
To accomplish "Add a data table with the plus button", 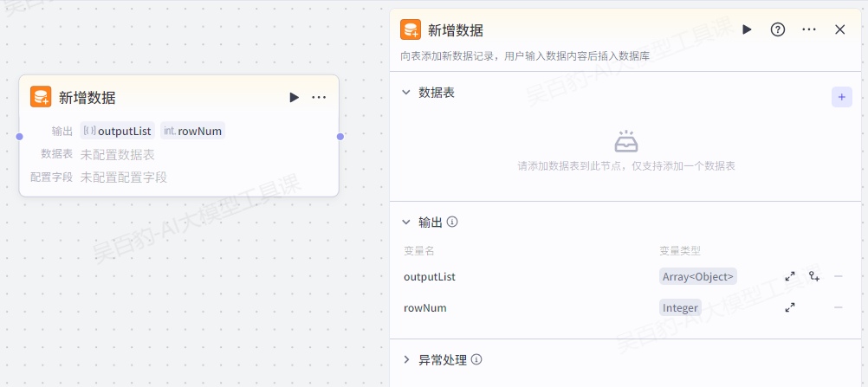I will coord(841,97).
